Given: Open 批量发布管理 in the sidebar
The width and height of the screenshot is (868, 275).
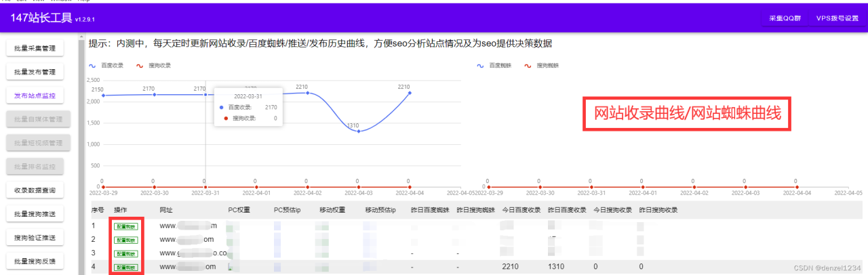Looking at the screenshot, I should tap(35, 72).
